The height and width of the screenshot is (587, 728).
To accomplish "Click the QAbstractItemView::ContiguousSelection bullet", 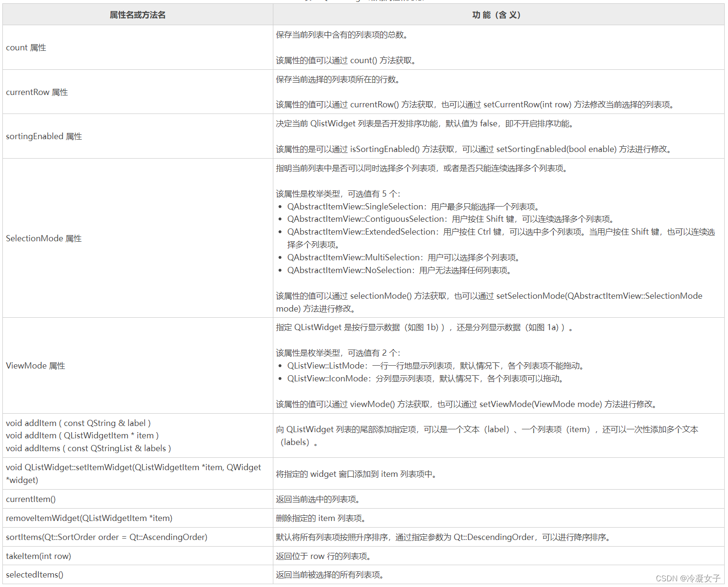I will click(x=451, y=219).
